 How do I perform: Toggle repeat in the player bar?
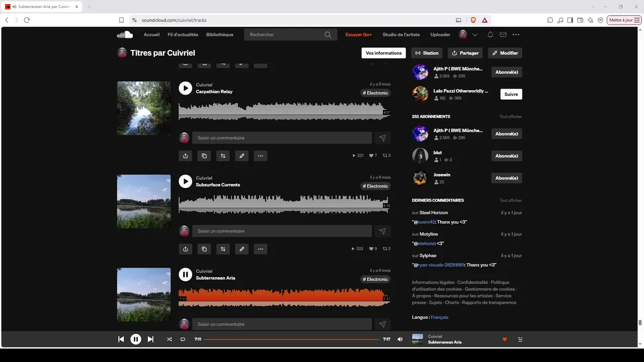183,339
